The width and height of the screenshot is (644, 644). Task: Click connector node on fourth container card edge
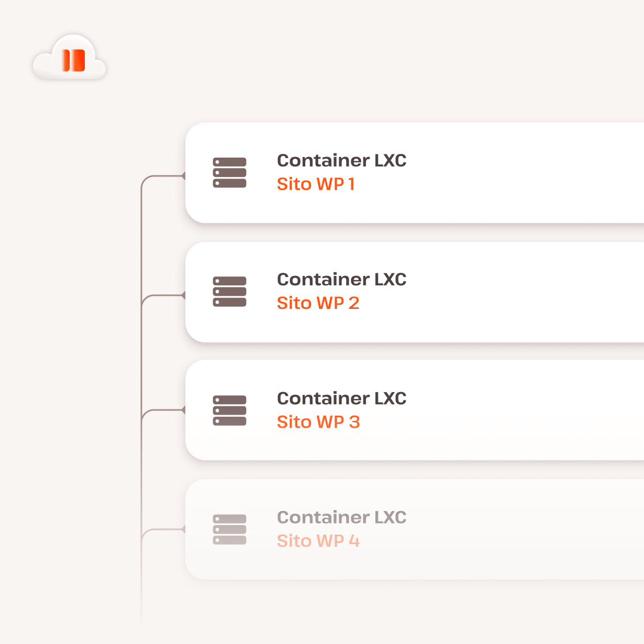pos(184,529)
